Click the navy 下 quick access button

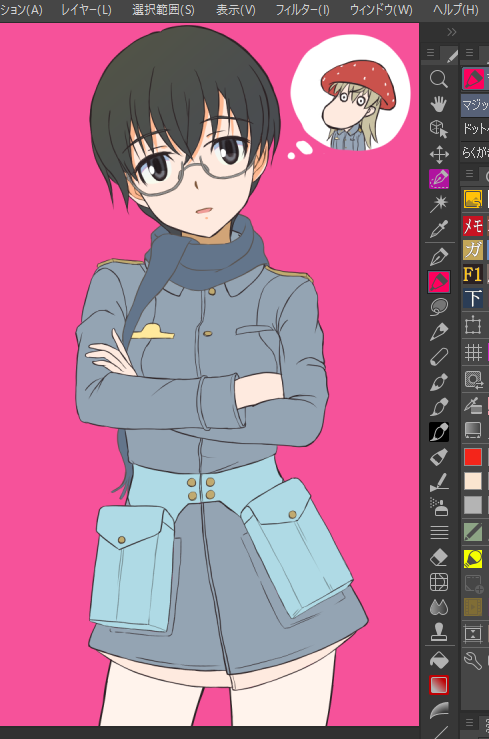pyautogui.click(x=473, y=299)
